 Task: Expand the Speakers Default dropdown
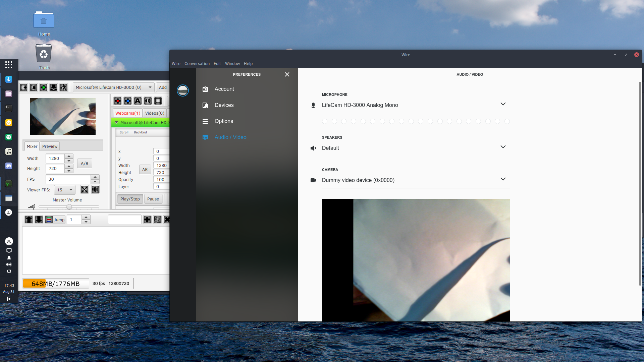coord(503,147)
